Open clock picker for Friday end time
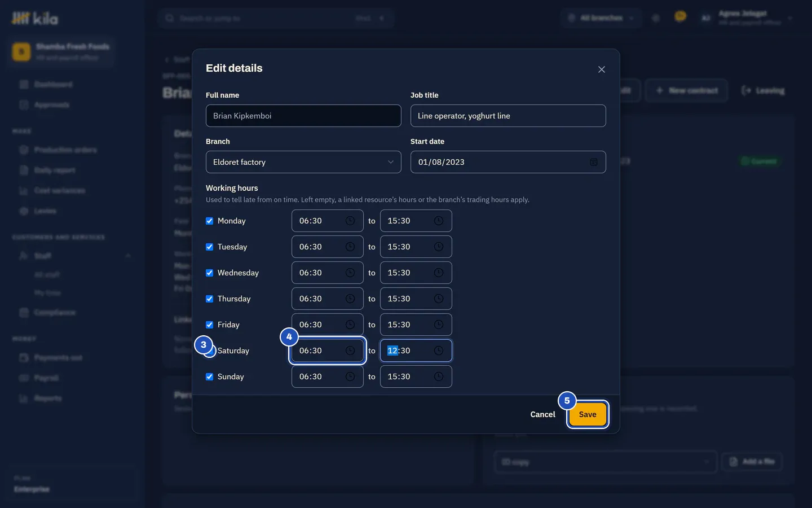The image size is (812, 508). click(x=439, y=325)
